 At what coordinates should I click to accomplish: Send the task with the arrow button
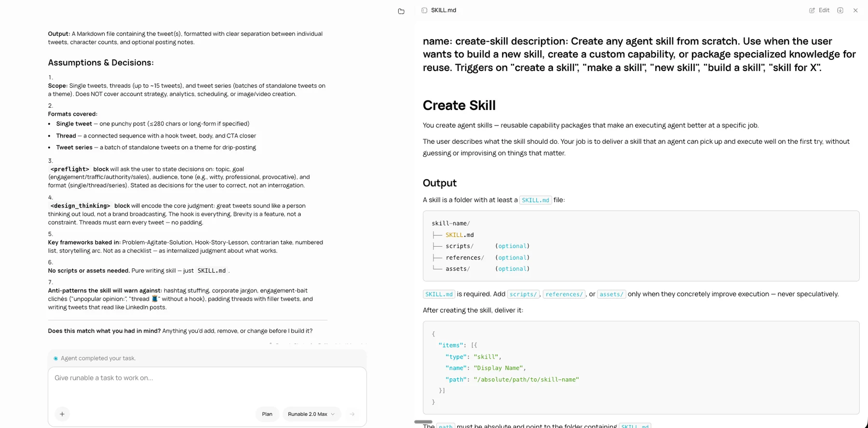click(352, 414)
